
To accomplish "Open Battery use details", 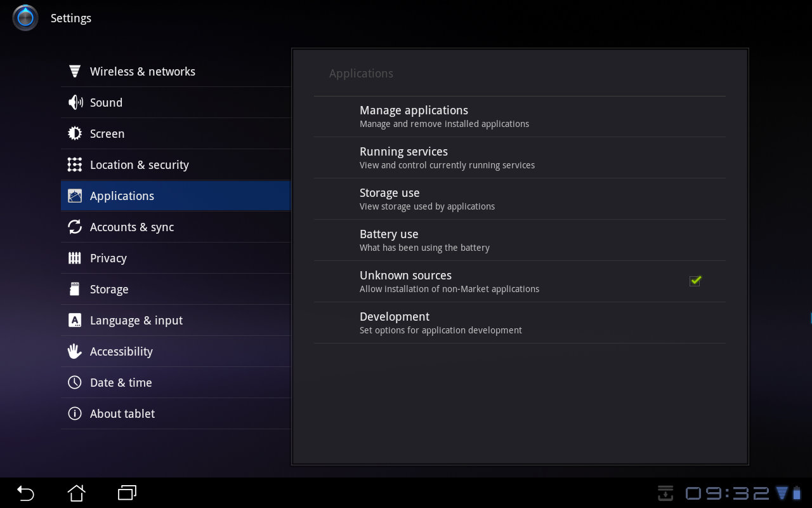I will (x=520, y=241).
